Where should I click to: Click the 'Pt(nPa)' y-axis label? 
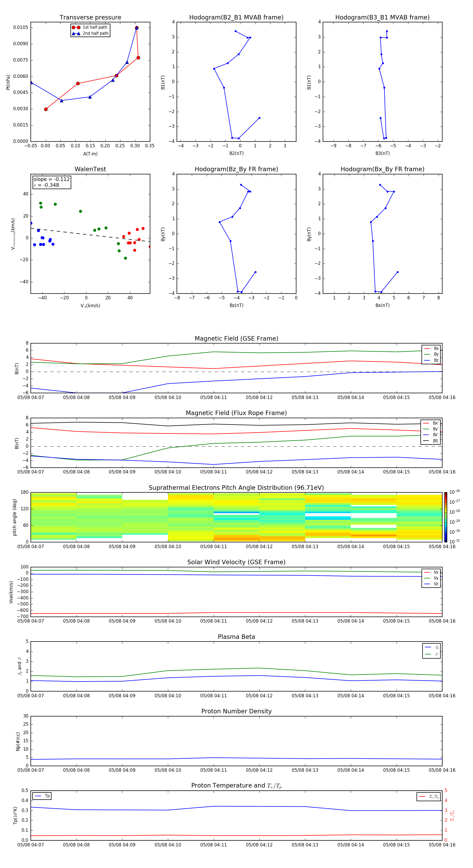[x=8, y=82]
